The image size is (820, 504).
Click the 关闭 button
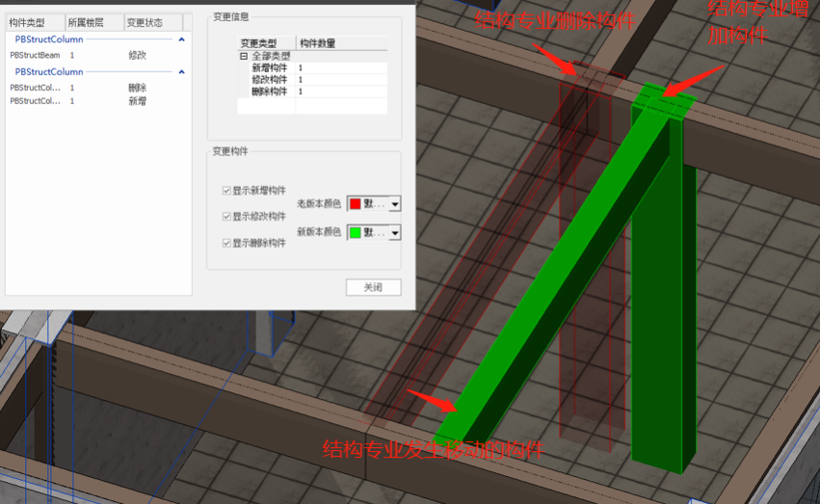pos(374,287)
